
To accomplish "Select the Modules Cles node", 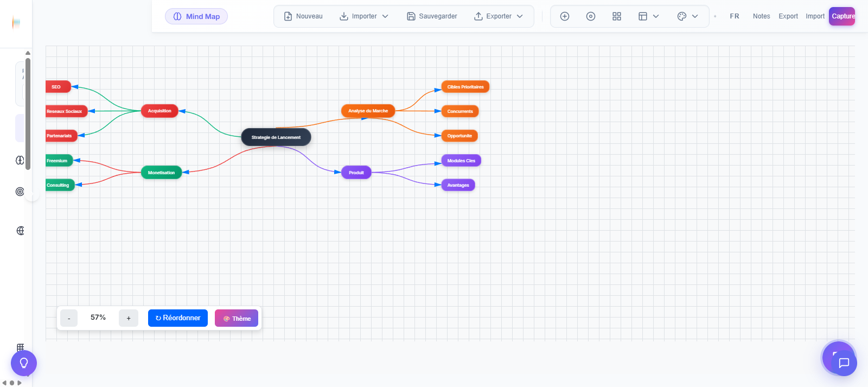I will [461, 161].
